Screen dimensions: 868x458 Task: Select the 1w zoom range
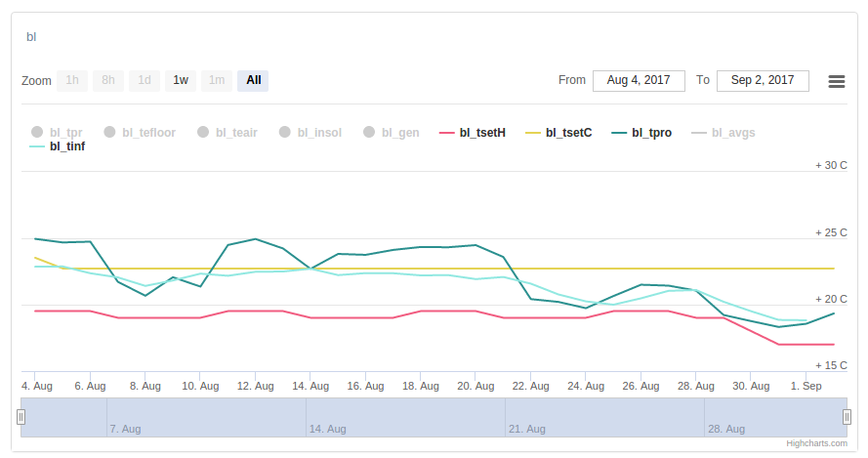coord(181,80)
